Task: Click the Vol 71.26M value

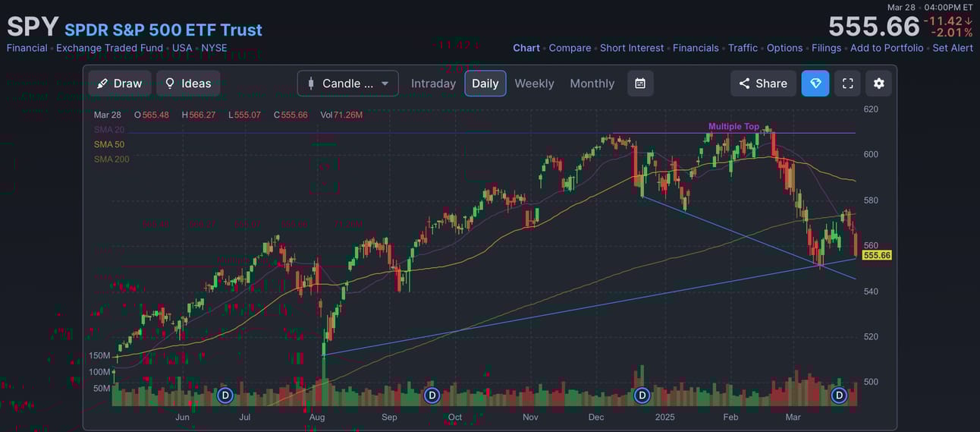Action: click(341, 115)
